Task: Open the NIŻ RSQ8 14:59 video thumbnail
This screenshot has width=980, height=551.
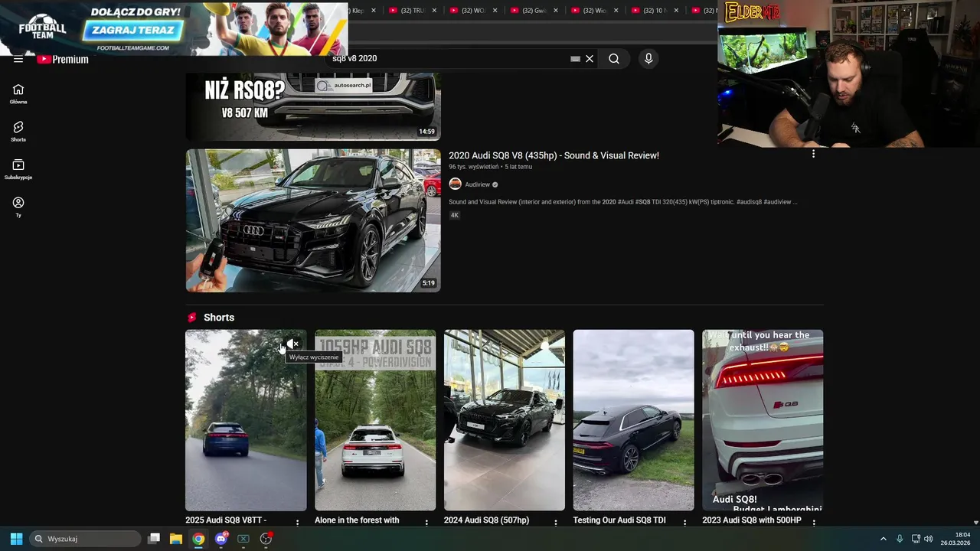Action: 313,106
